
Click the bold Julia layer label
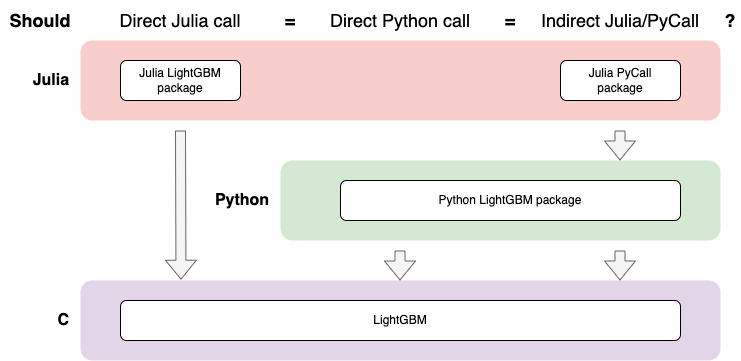pos(51,80)
